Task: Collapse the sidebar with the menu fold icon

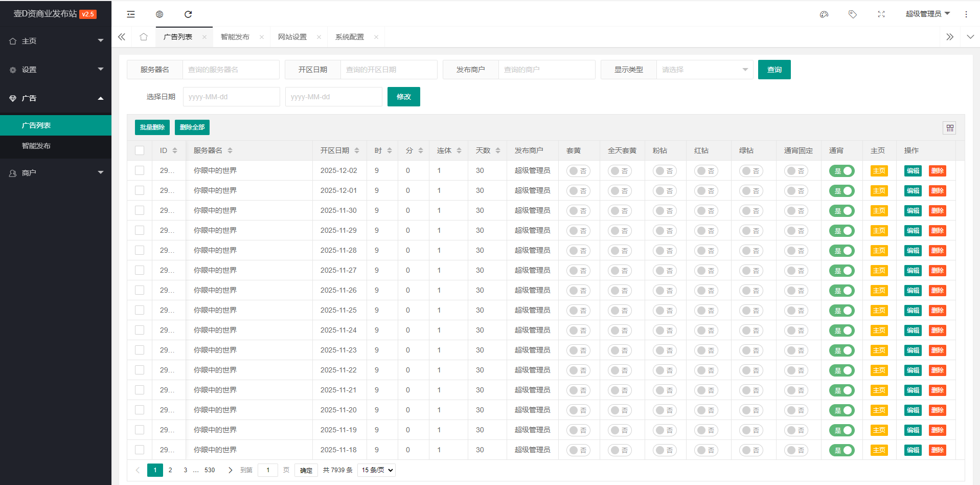Action: [131, 14]
